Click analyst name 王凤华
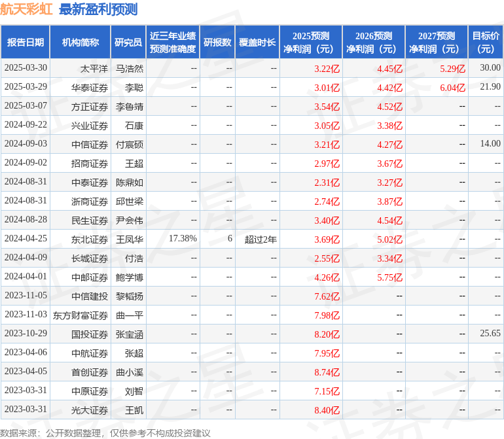The image size is (504, 439). 130,239
